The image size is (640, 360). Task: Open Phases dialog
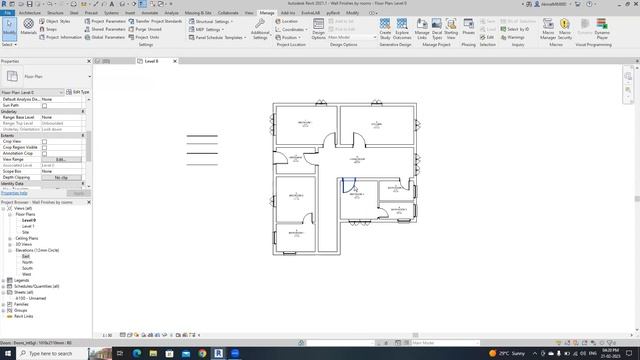click(469, 27)
